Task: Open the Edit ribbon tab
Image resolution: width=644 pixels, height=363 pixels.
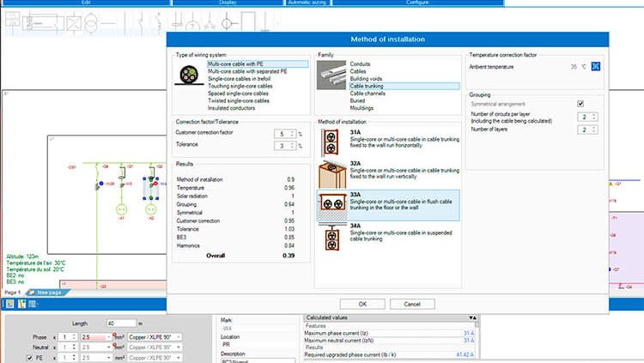Action: (86, 3)
